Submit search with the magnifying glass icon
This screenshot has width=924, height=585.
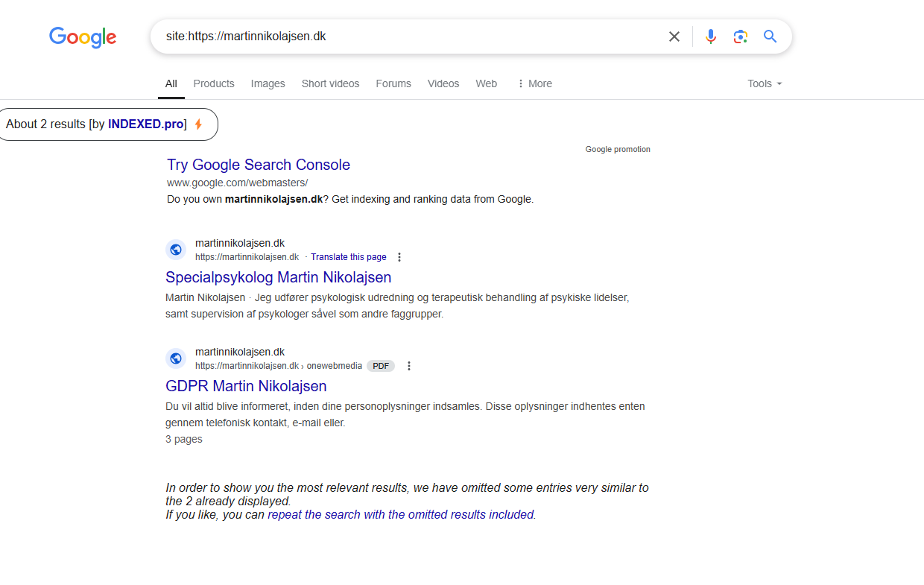[770, 37]
